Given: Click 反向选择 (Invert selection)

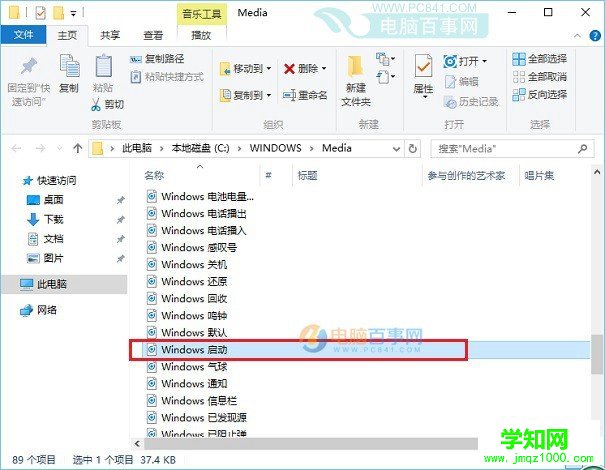Looking at the screenshot, I should pyautogui.click(x=539, y=95).
